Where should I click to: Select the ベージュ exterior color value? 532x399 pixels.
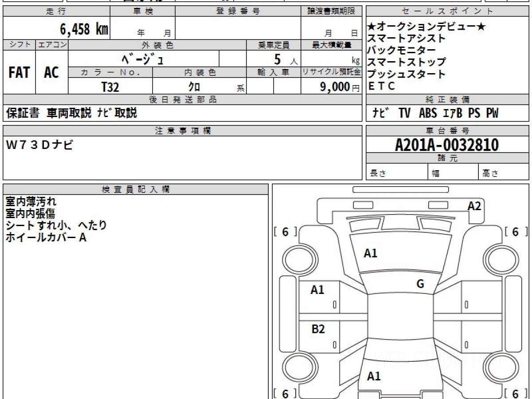[x=144, y=59]
